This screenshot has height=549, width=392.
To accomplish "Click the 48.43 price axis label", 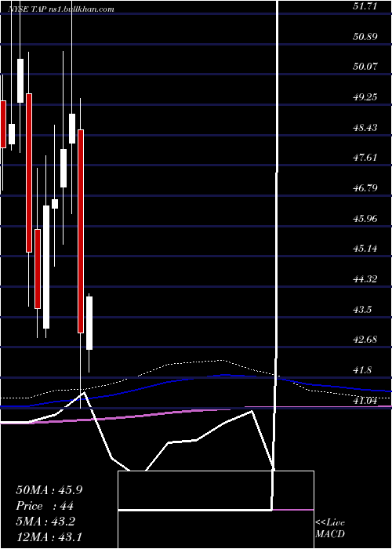I will (365, 127).
